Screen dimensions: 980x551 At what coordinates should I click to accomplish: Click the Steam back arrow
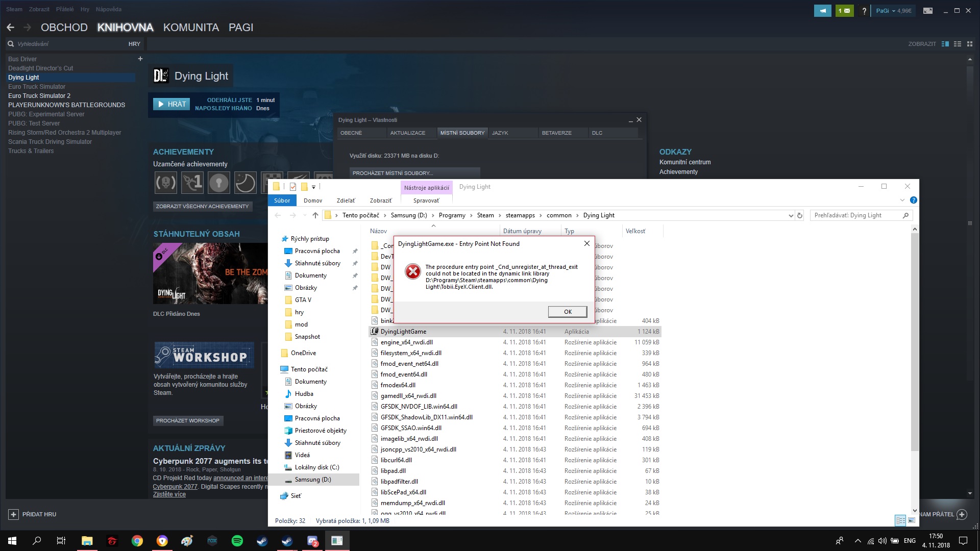click(x=10, y=28)
